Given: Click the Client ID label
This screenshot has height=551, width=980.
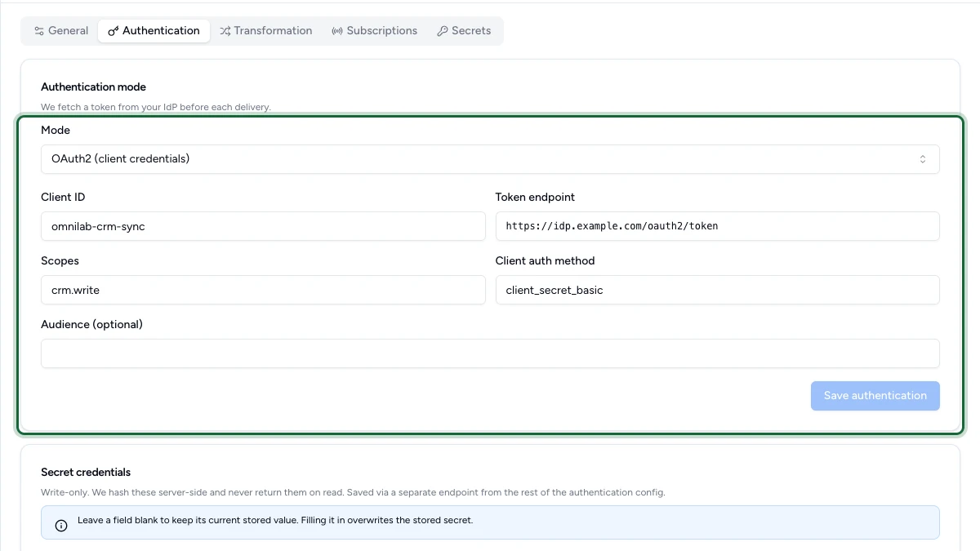Looking at the screenshot, I should click(63, 197).
